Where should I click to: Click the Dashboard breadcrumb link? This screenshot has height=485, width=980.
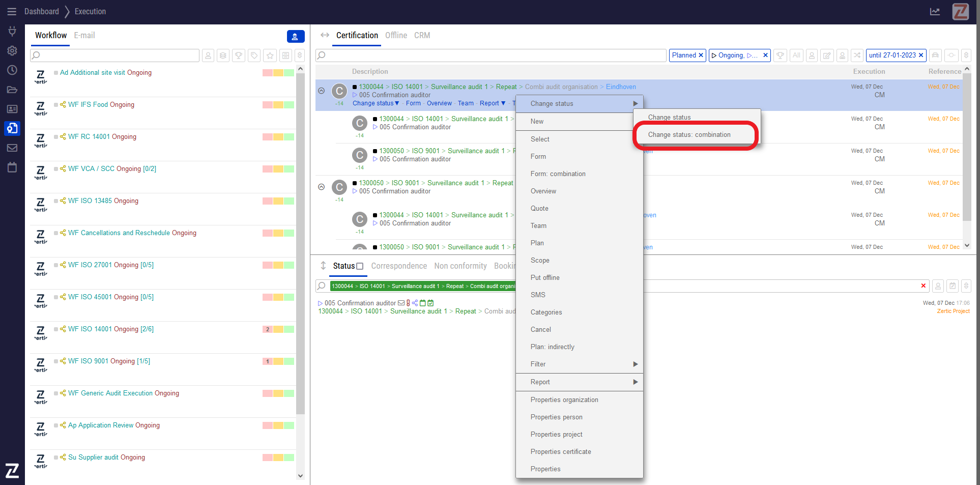(42, 12)
